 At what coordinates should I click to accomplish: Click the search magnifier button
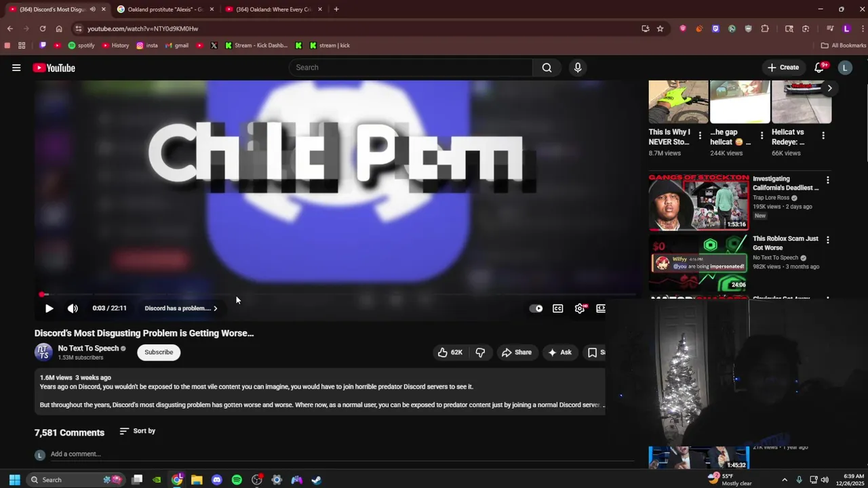(x=547, y=68)
